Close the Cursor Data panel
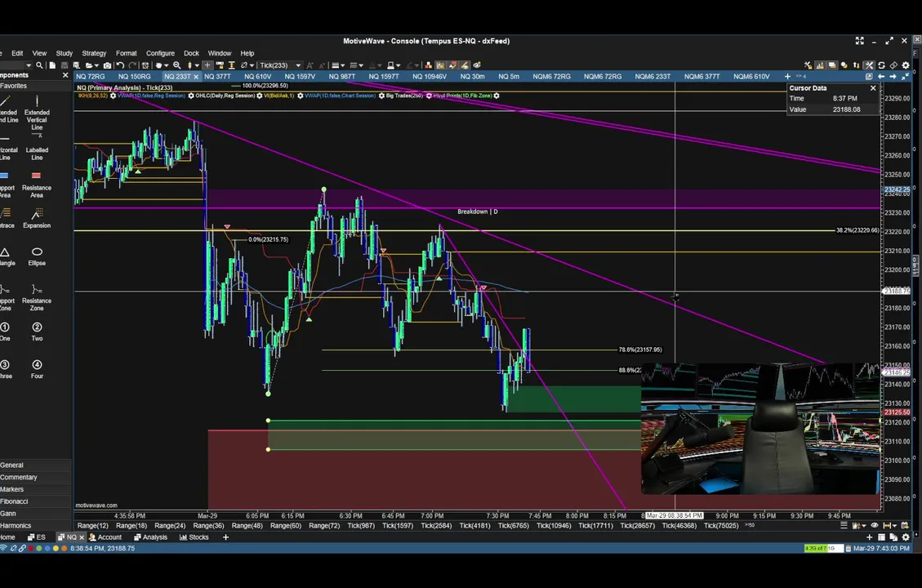The height and width of the screenshot is (588, 922). pos(873,88)
